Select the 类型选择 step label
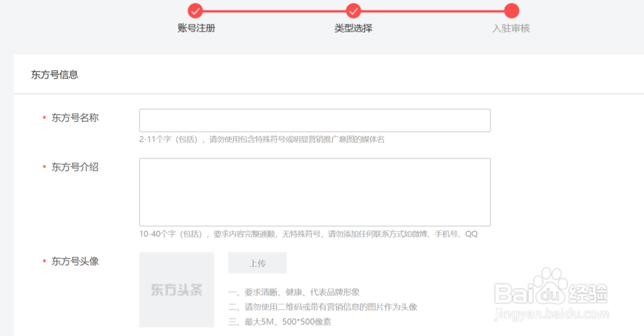Image resolution: width=644 pixels, height=336 pixels. pyautogui.click(x=353, y=28)
